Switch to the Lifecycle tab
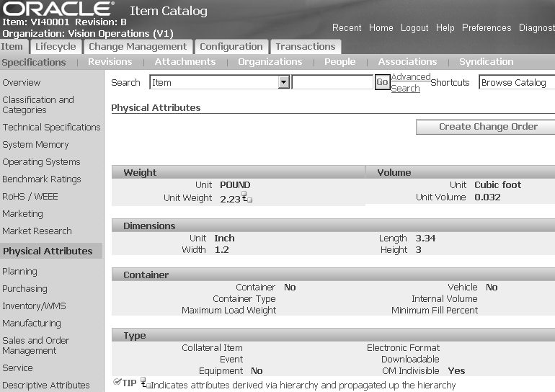 pyautogui.click(x=55, y=47)
